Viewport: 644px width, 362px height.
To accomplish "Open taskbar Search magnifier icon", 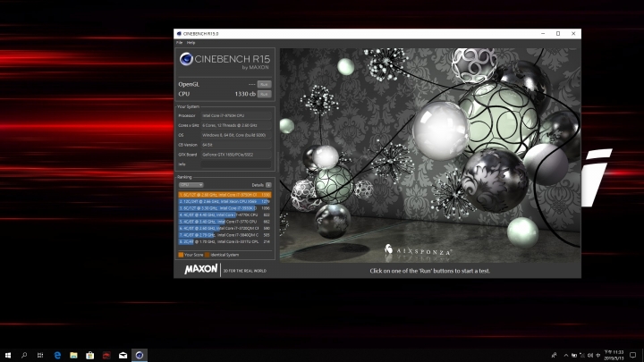I will point(24,355).
